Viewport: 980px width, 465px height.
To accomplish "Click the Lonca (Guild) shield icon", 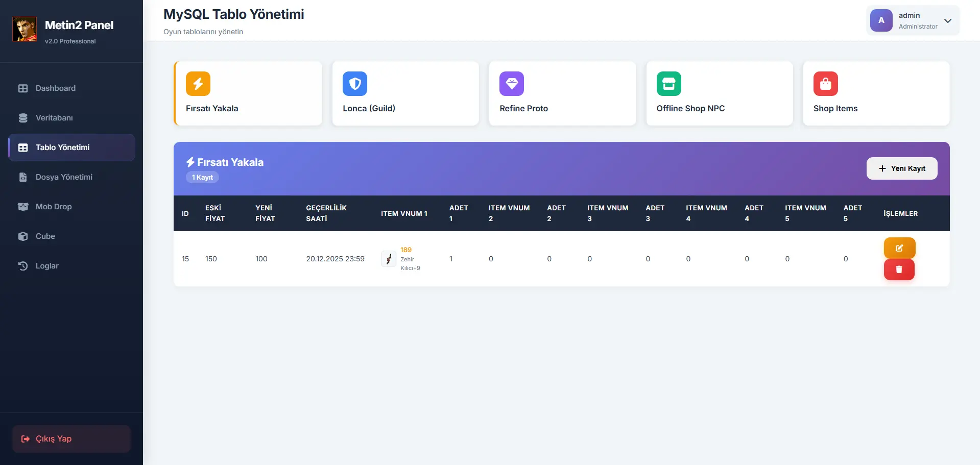I will (355, 84).
